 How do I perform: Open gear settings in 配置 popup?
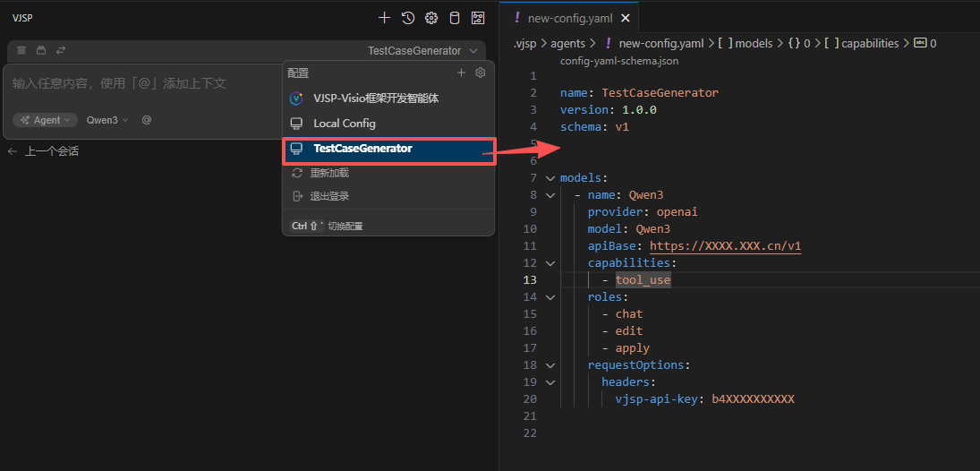[481, 73]
